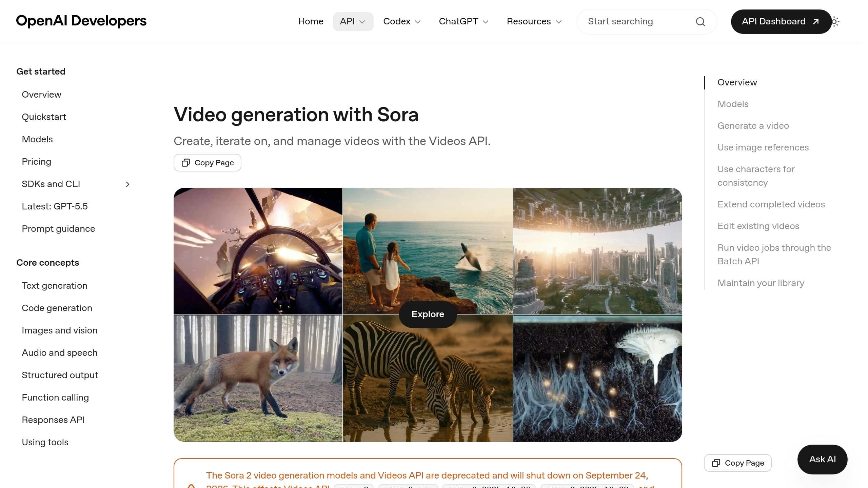Click the copy icon in the lower-right Copy Page button
This screenshot has height=488, width=868.
click(716, 463)
